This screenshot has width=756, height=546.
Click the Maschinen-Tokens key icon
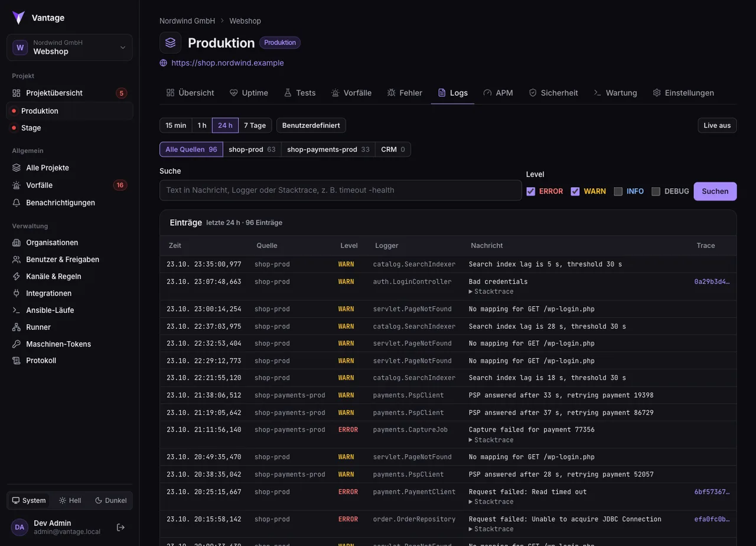17,344
